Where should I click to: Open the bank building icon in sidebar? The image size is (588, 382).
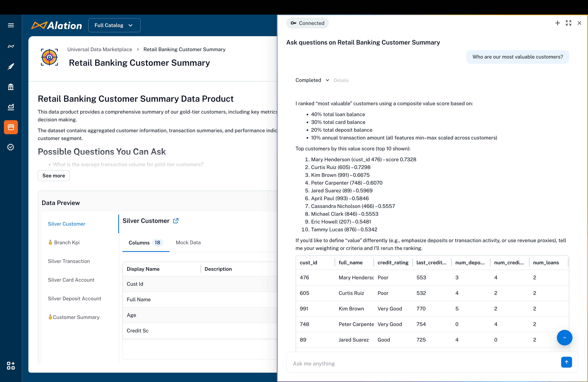tap(11, 87)
